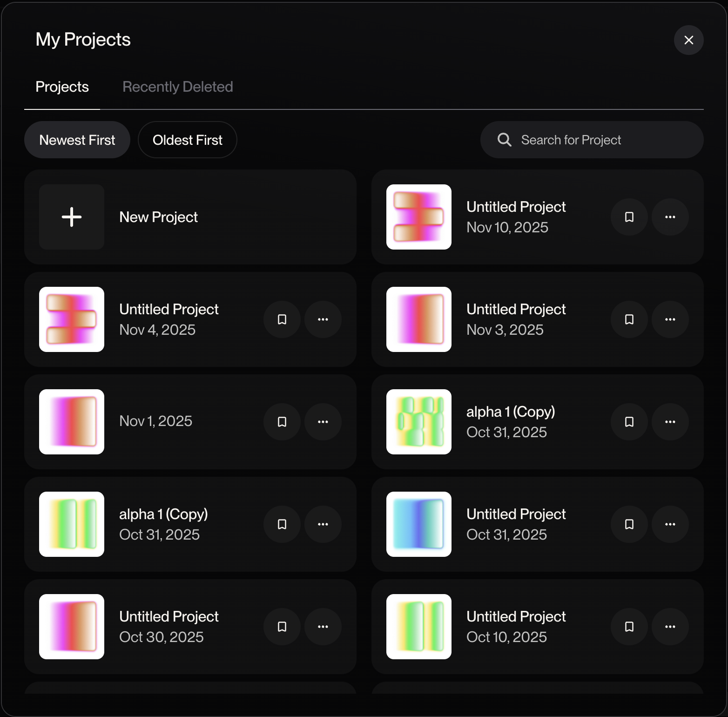Bookmark the Nov 10, 2025 Untitled Project
728x717 pixels.
[x=629, y=217]
